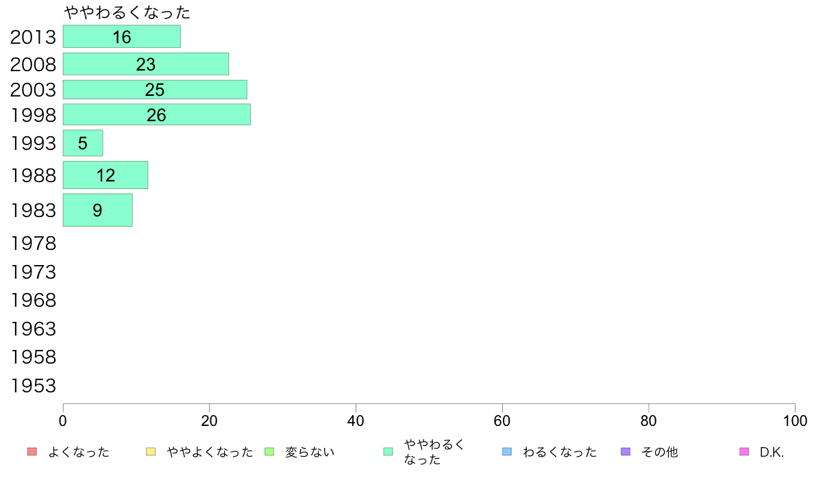Click the red よくなった legend swatch
The height and width of the screenshot is (504, 814).
(x=32, y=451)
